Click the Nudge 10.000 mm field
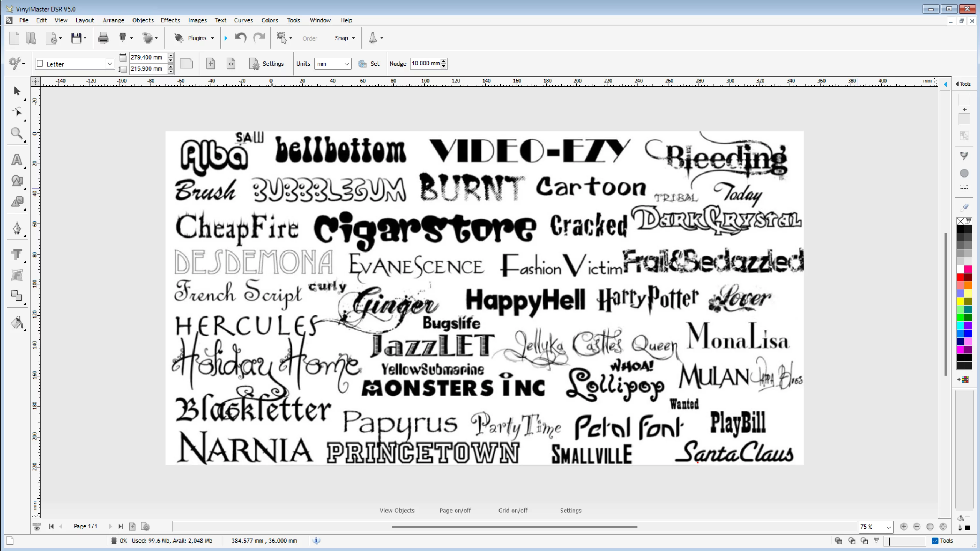Image resolution: width=980 pixels, height=551 pixels. (425, 63)
